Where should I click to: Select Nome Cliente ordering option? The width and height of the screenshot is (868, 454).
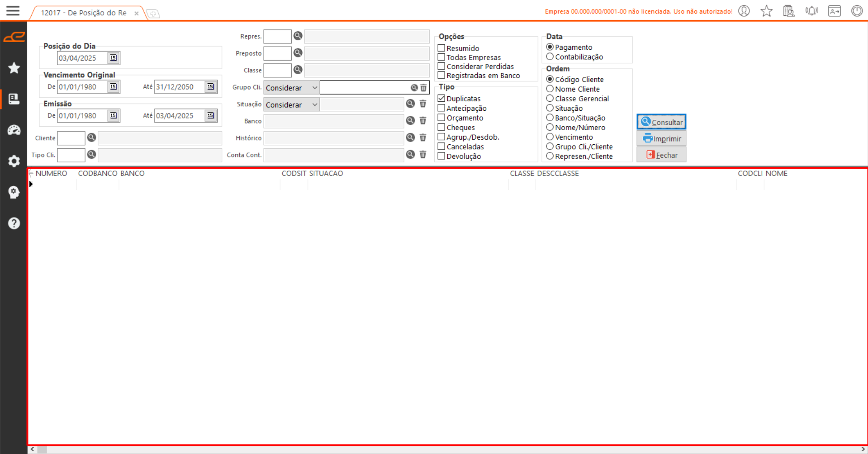coord(550,89)
